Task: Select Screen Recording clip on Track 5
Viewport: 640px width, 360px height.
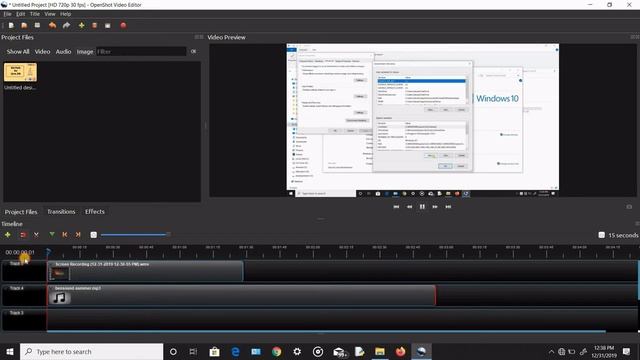Action: coord(146,271)
